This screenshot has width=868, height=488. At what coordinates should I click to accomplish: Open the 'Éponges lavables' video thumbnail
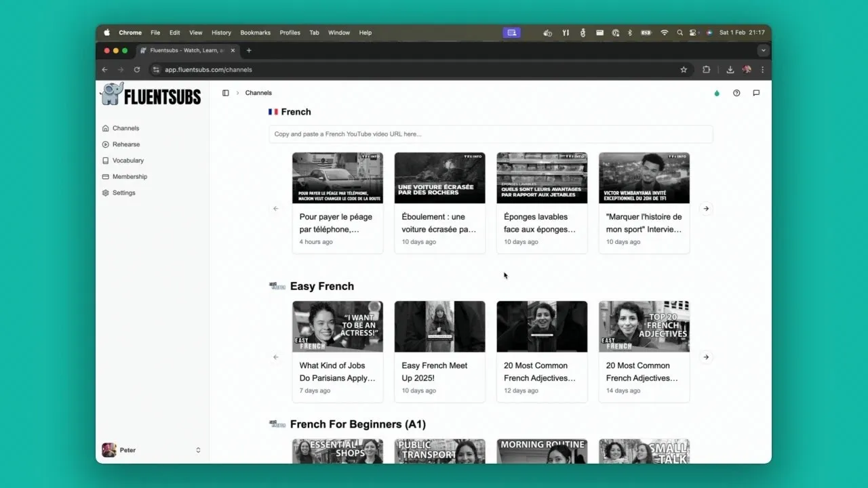coord(542,178)
